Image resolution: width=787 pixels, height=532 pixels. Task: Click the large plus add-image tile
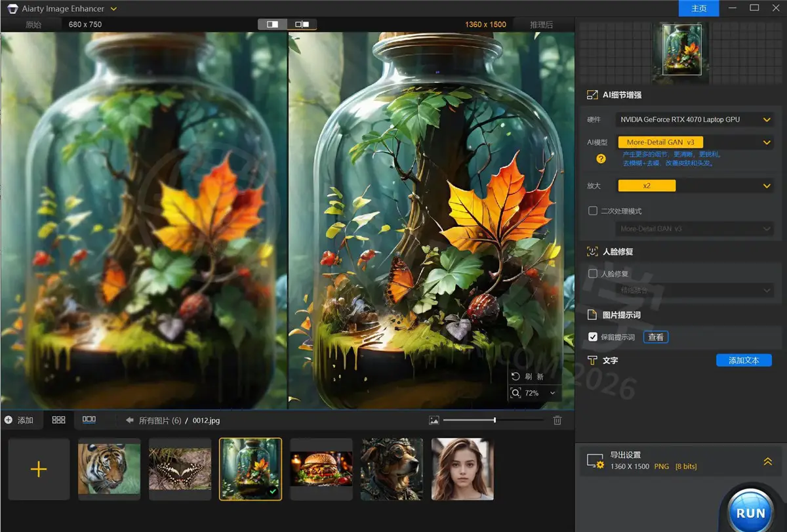(x=39, y=469)
